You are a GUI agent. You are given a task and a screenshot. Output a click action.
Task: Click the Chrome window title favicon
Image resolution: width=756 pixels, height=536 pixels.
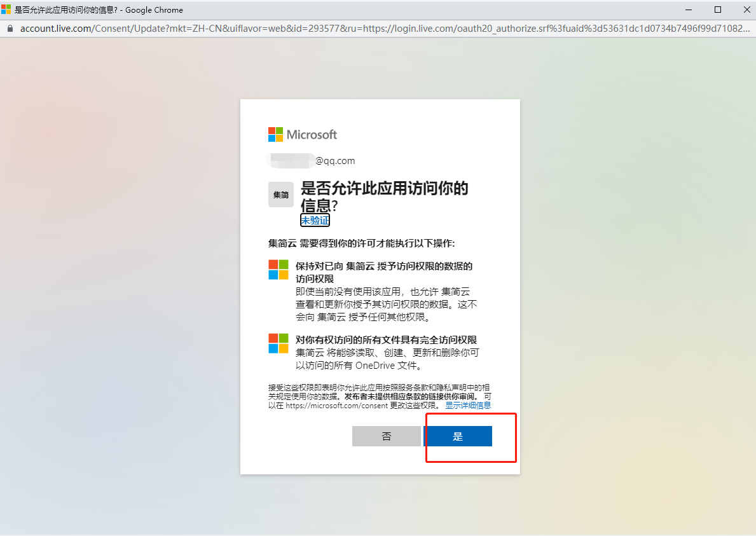6,10
